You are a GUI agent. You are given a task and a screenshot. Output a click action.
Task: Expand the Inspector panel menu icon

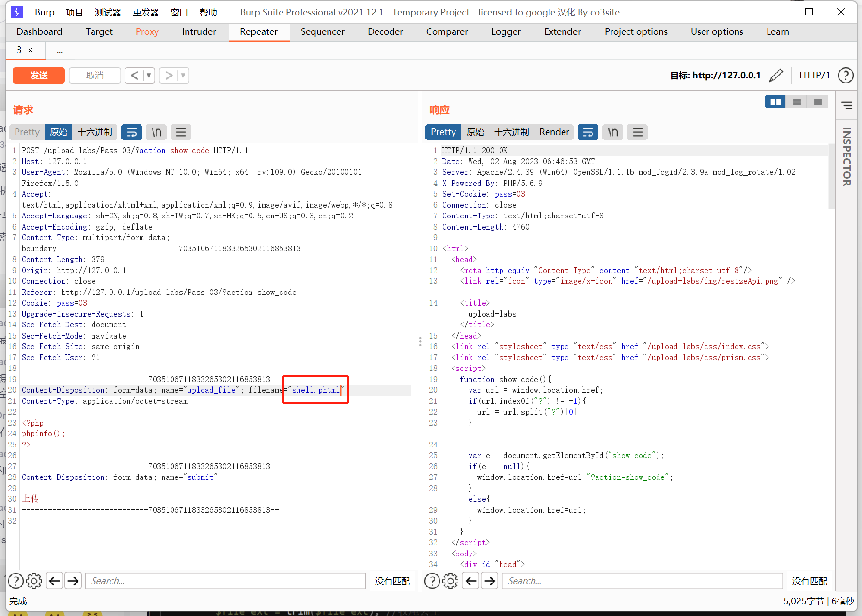(846, 105)
